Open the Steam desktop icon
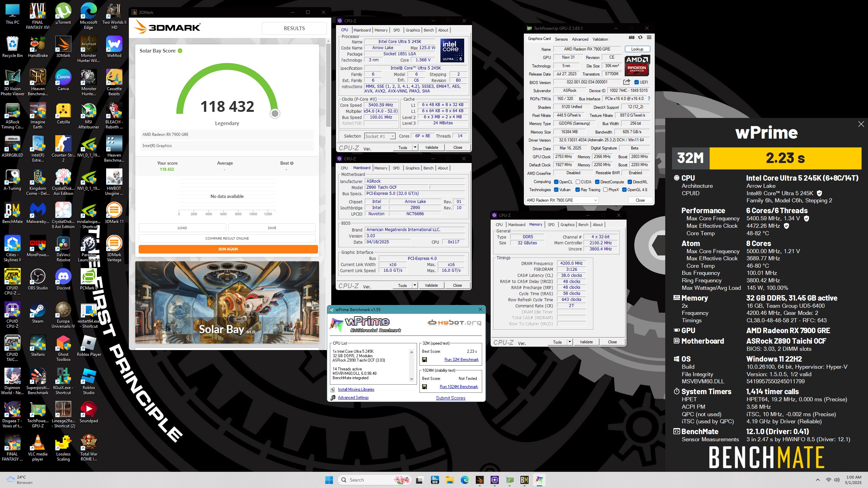The width and height of the screenshot is (868, 488). [38, 313]
